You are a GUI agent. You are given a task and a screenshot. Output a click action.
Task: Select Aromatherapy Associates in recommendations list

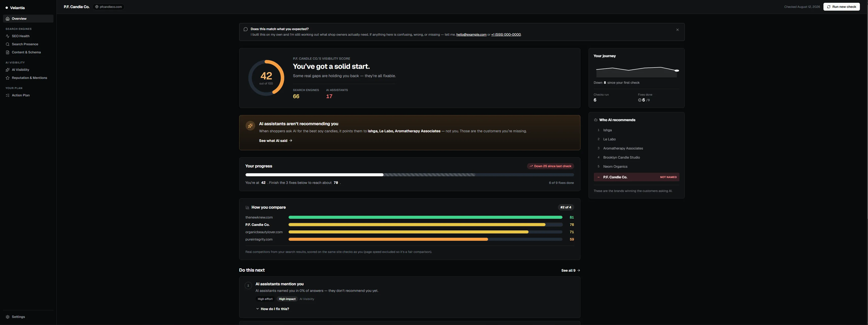tap(636, 148)
